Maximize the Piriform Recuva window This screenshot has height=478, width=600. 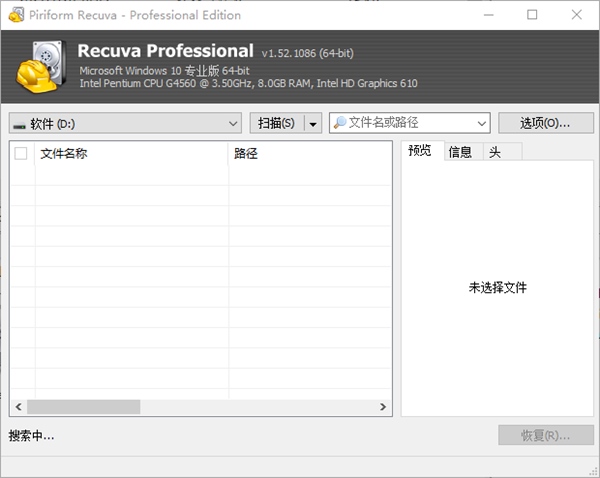pos(532,15)
